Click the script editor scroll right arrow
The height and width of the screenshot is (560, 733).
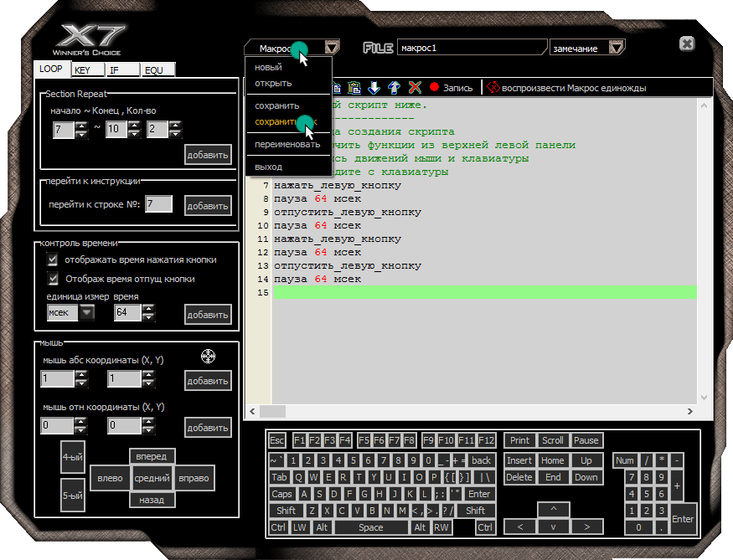click(690, 412)
